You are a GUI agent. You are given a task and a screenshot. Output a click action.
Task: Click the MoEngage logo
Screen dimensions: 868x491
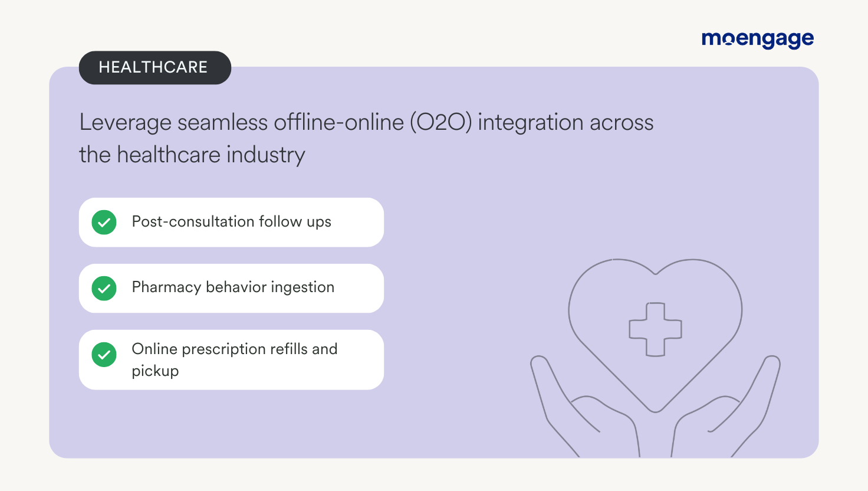tap(757, 39)
